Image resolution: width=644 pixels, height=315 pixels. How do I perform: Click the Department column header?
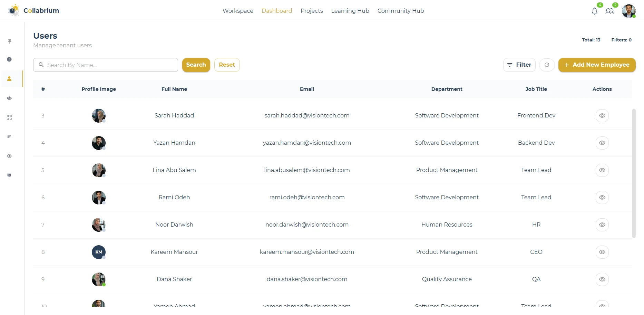(447, 89)
